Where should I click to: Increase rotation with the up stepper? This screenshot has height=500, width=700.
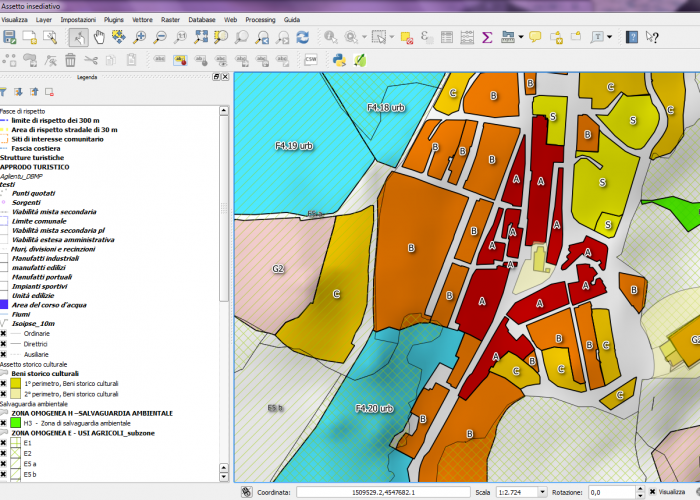[640, 489]
